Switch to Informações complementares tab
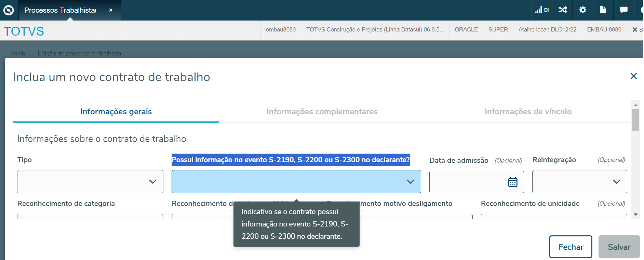Viewport: 644px width, 260px height. click(x=322, y=112)
